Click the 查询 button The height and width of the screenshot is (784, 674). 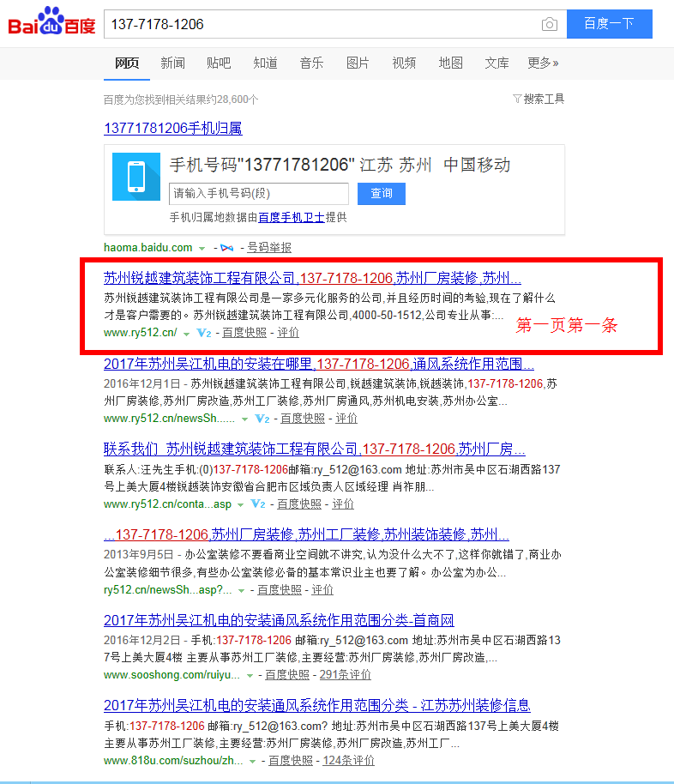click(382, 194)
